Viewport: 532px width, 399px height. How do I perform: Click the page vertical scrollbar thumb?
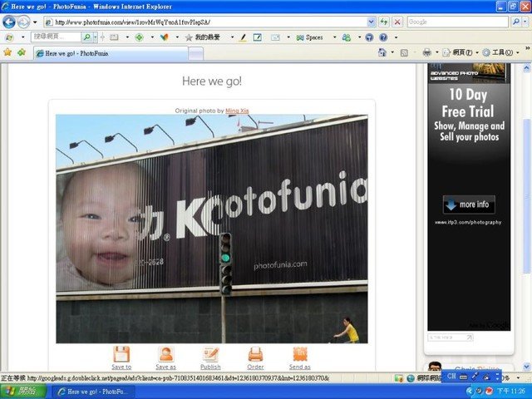coord(526,196)
